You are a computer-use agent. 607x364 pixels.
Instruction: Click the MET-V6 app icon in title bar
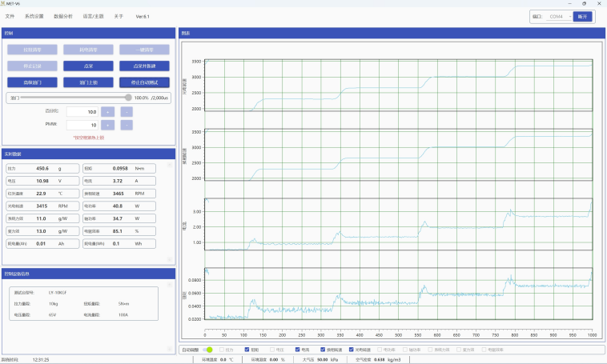[2, 3]
